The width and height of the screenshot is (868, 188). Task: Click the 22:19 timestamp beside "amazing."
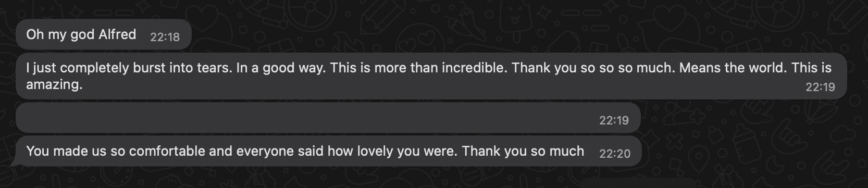[820, 87]
